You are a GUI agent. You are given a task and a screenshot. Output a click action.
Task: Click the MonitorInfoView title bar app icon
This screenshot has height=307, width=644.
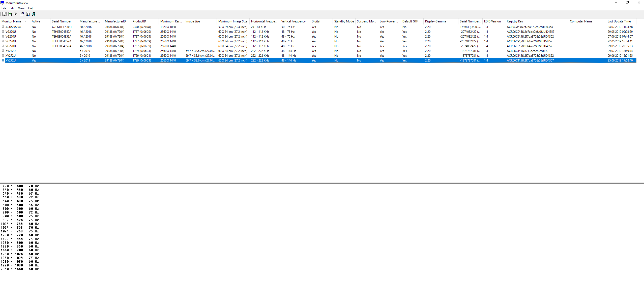2,3
